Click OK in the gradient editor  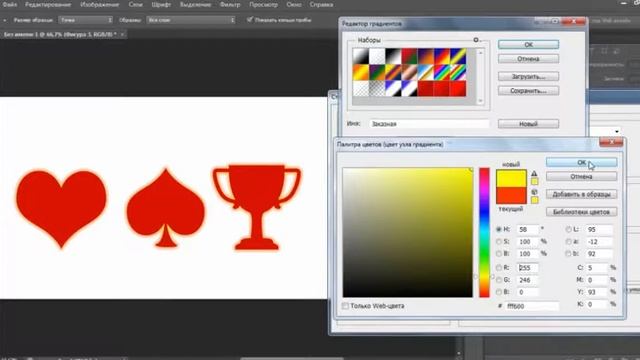coord(528,44)
